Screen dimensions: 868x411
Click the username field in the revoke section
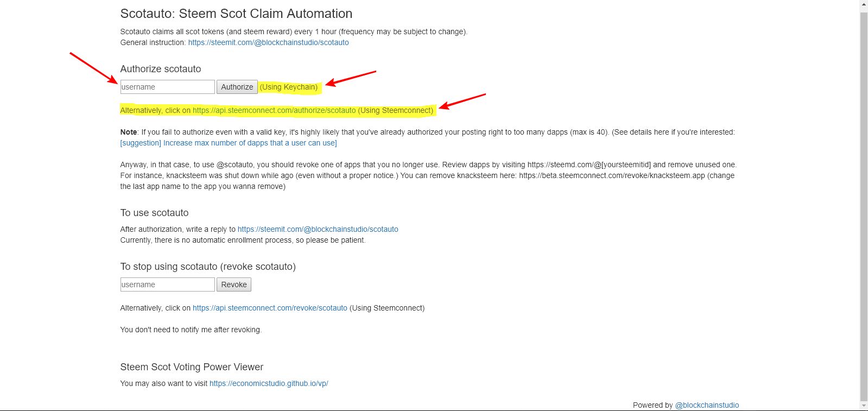[x=167, y=284]
